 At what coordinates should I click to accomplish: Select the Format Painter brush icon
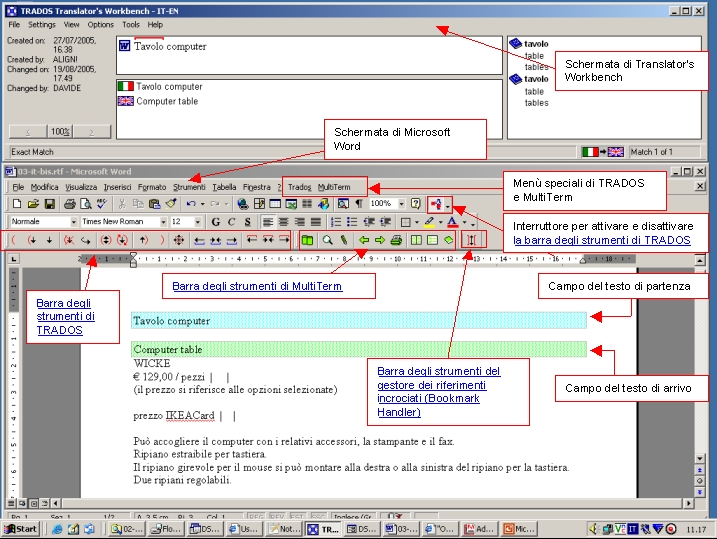click(171, 204)
